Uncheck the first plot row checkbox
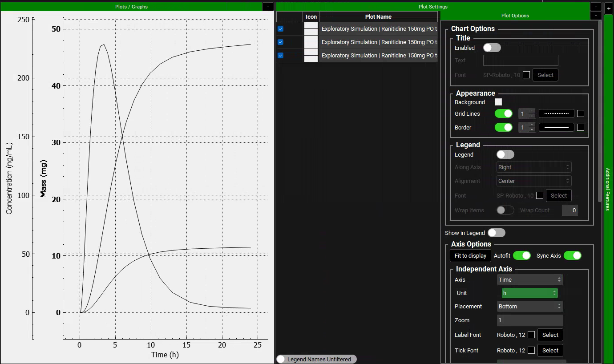614x364 pixels. click(x=281, y=29)
